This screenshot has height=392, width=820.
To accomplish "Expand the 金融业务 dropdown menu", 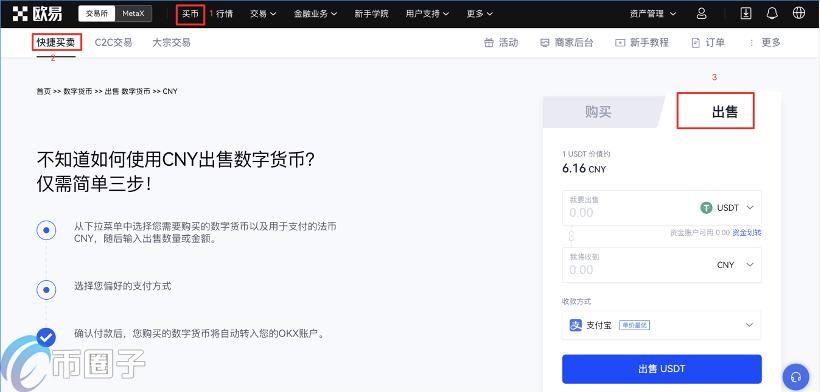I will point(315,14).
